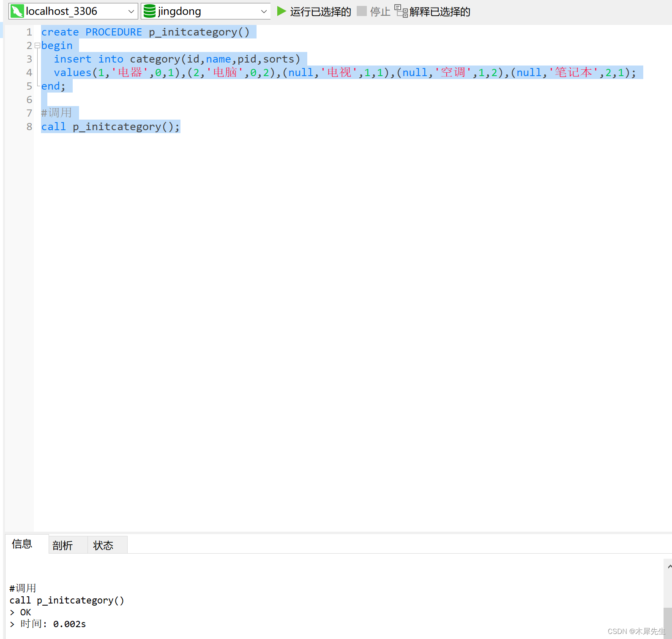This screenshot has height=639, width=672.
Task: Click the green Run Selected play icon
Action: pos(281,11)
